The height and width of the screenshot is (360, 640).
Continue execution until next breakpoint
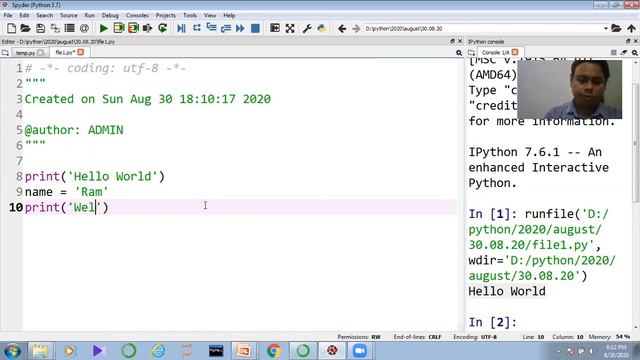[240, 28]
